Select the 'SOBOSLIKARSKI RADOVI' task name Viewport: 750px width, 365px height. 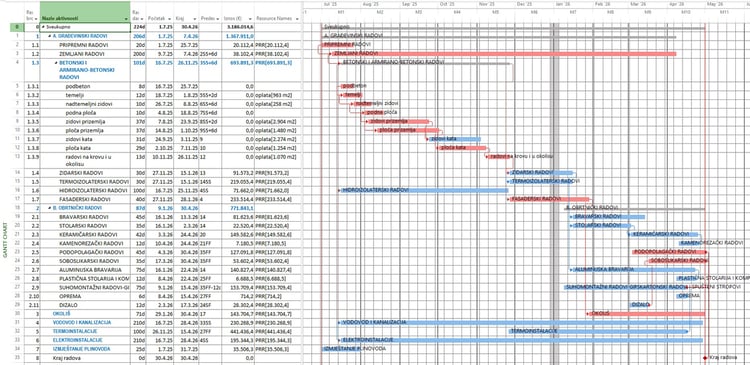point(88,261)
